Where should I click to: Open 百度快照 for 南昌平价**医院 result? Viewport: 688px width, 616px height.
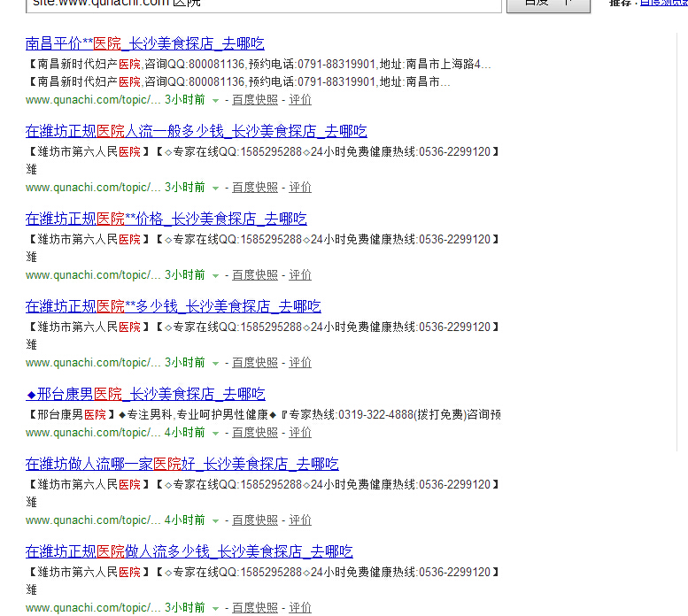point(255,100)
